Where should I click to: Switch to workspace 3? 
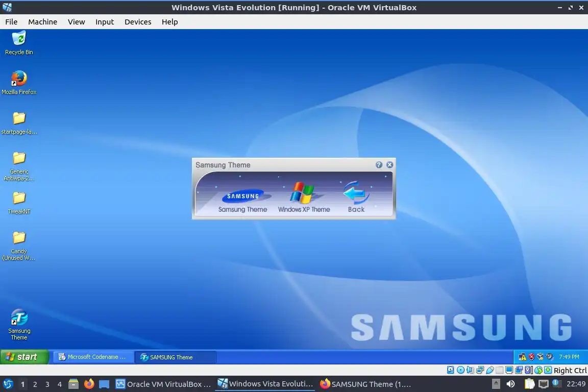(x=47, y=384)
